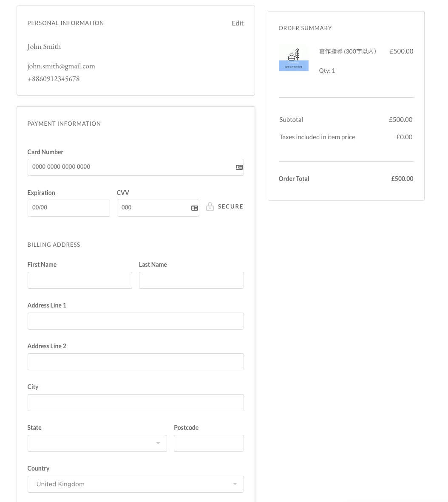Focus the Expiration date field
This screenshot has height=502, width=448.
click(68, 208)
